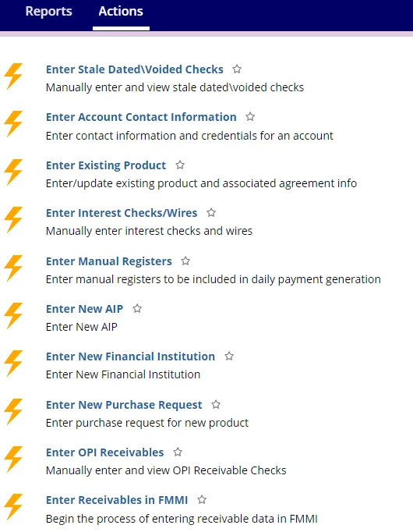This screenshot has height=532, width=413.
Task: Select the Actions tab
Action: (x=121, y=12)
